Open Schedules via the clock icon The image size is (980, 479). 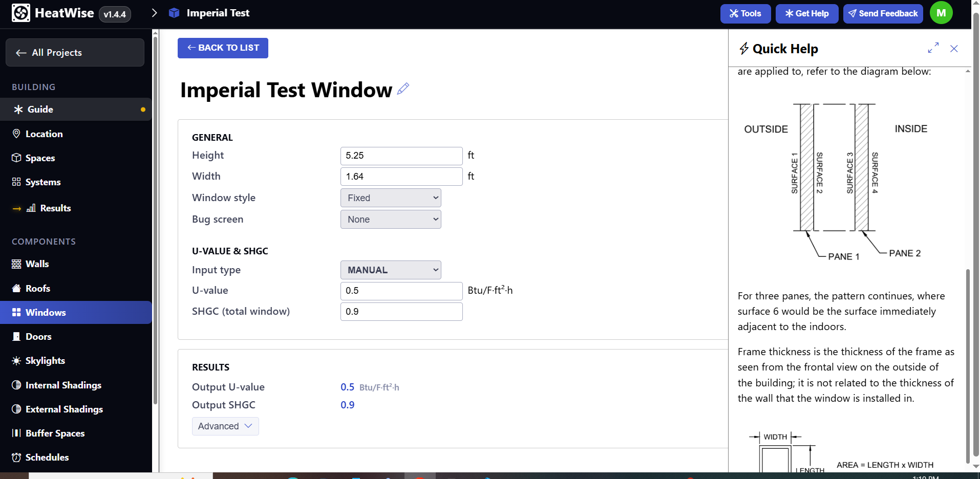[x=17, y=457]
